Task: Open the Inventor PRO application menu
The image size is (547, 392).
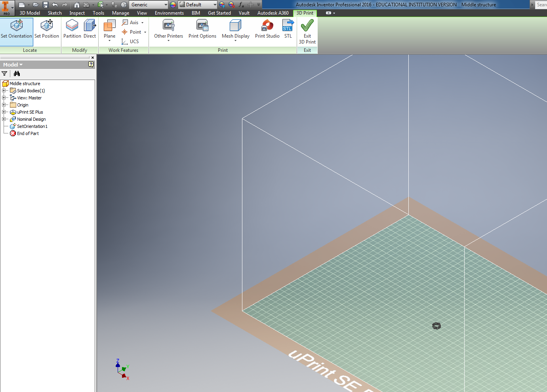Action: pyautogui.click(x=7, y=8)
